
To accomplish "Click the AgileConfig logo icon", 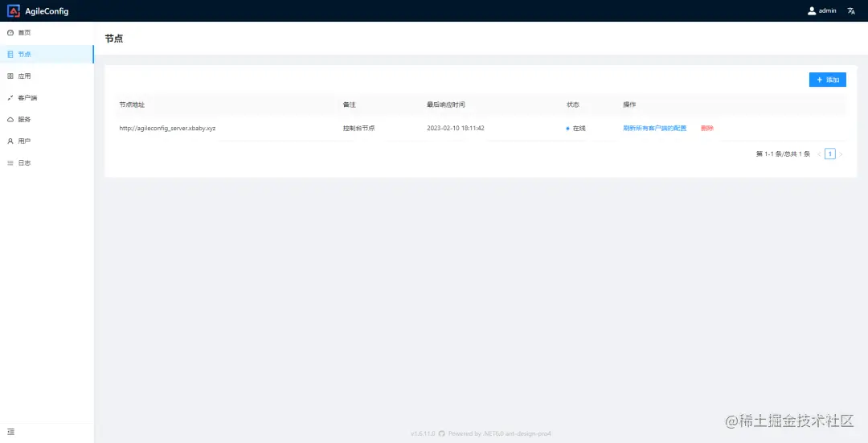I will pos(14,10).
